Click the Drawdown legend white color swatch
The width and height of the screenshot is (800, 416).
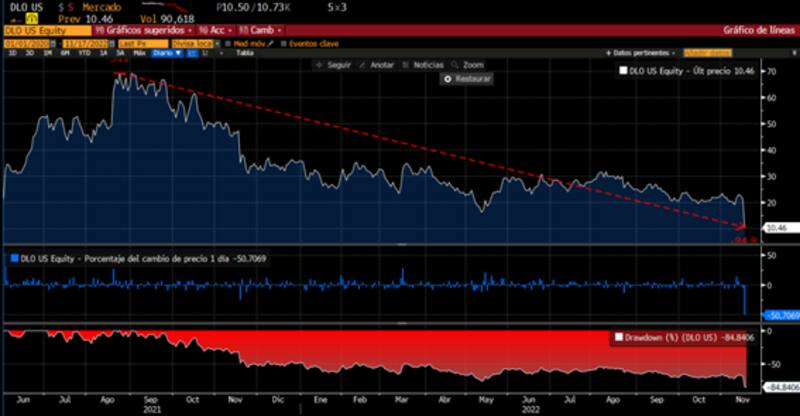[619, 337]
